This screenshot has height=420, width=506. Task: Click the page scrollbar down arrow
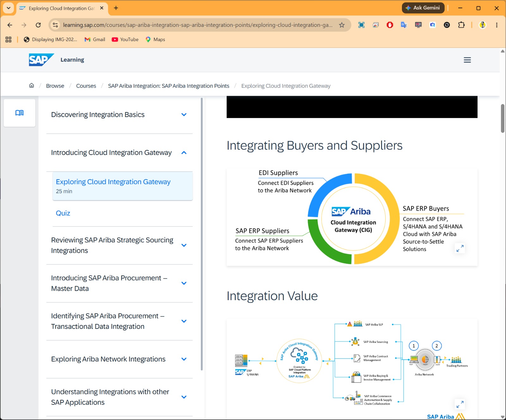(x=503, y=417)
